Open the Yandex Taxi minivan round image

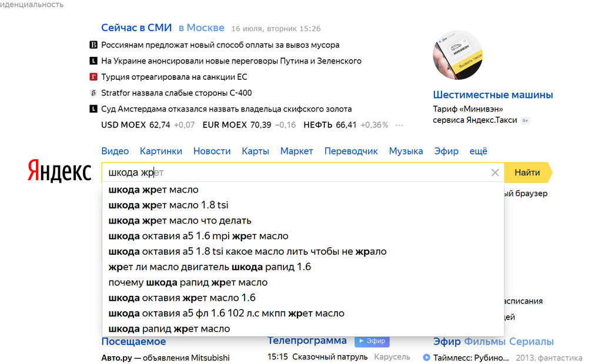[457, 55]
